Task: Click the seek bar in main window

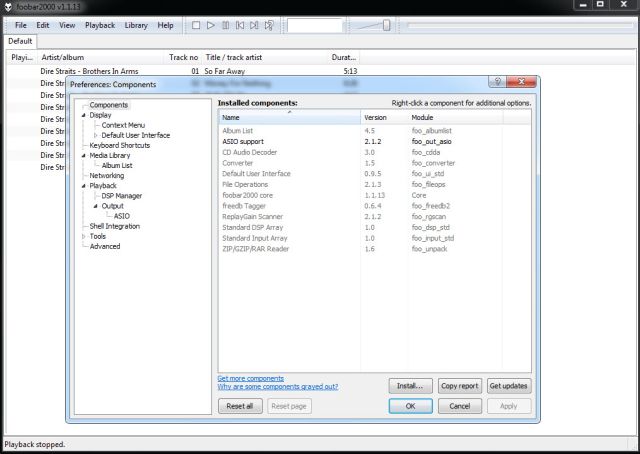Action: point(520,25)
